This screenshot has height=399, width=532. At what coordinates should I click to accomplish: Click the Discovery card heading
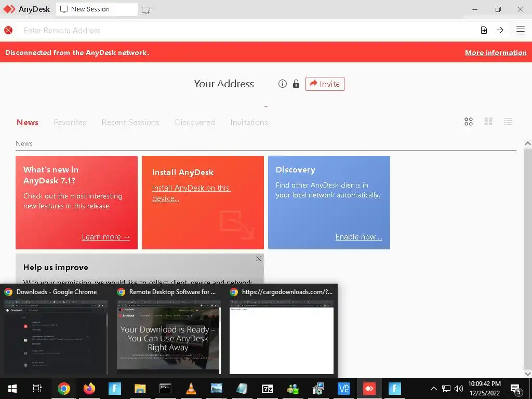tap(296, 170)
